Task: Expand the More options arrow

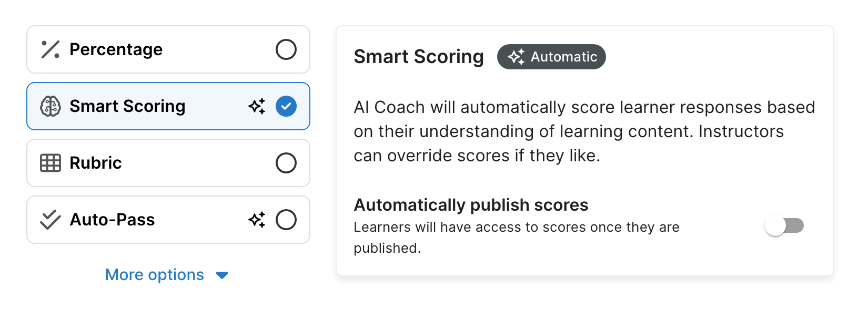Action: click(x=222, y=275)
